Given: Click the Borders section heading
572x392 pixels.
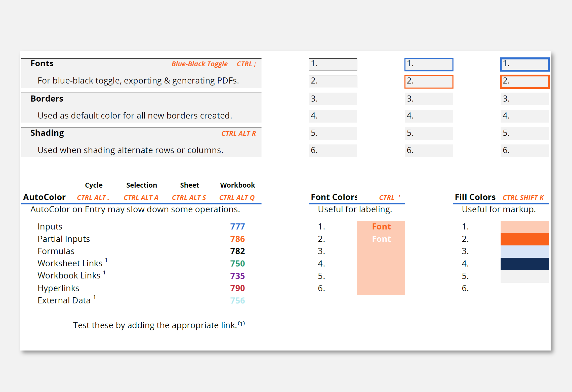Looking at the screenshot, I should 47,99.
